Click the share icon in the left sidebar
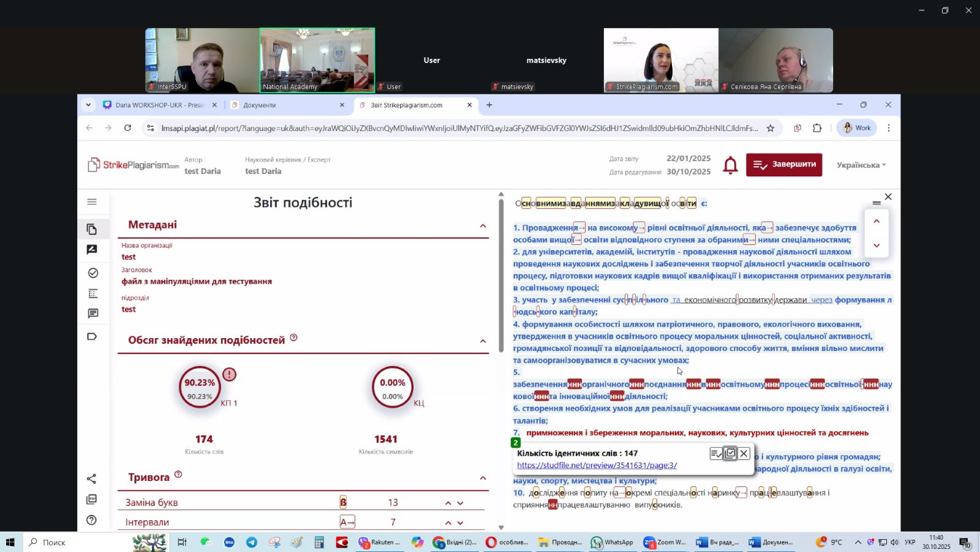The height and width of the screenshot is (552, 980). 92,478
